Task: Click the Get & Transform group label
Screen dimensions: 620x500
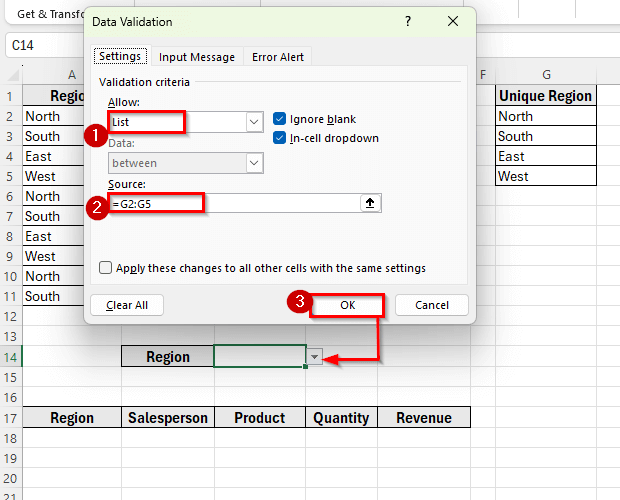Action: click(x=51, y=14)
